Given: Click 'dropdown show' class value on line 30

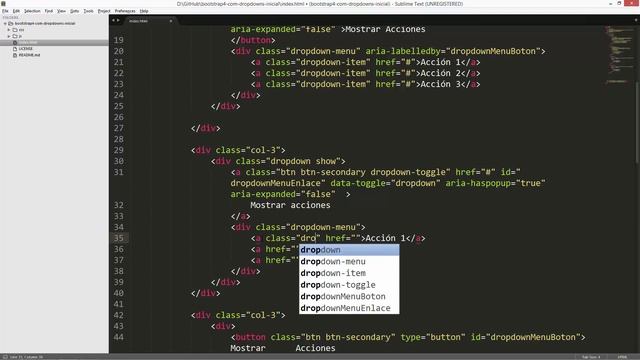Looking at the screenshot, I should tap(303, 161).
